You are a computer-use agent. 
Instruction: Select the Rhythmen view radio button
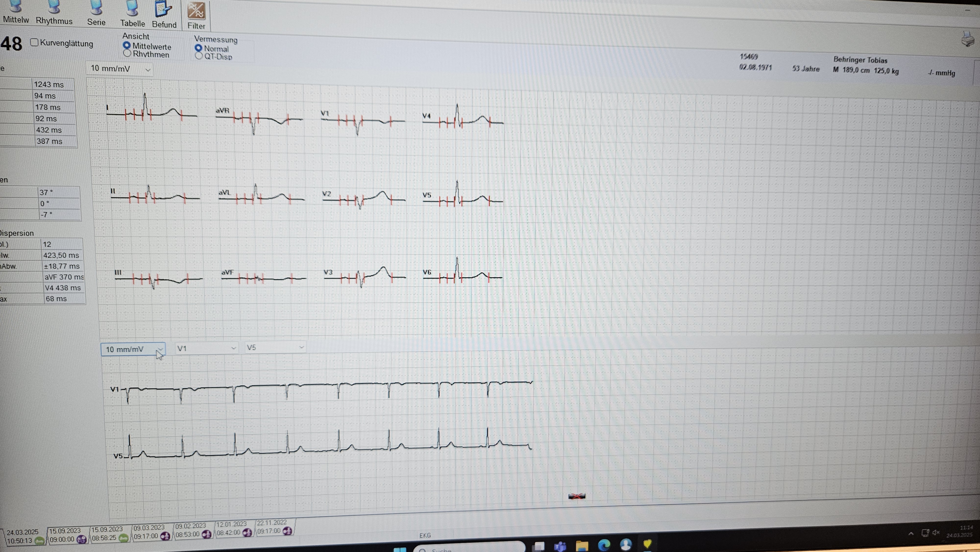[127, 53]
